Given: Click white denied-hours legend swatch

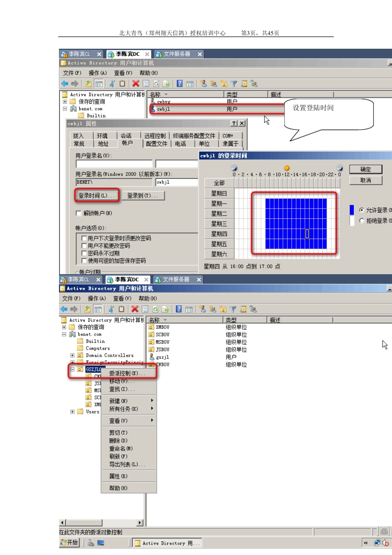Looking at the screenshot, I should tap(352, 221).
